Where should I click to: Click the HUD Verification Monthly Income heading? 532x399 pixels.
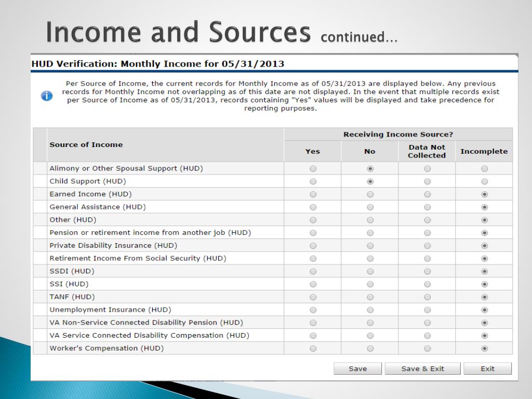pos(158,64)
